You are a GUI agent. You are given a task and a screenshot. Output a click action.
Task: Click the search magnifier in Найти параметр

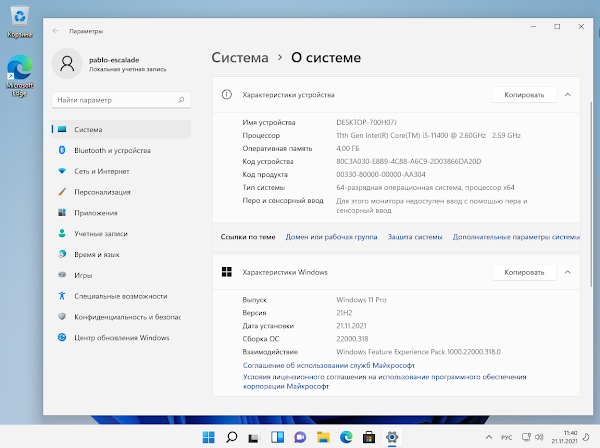click(181, 100)
